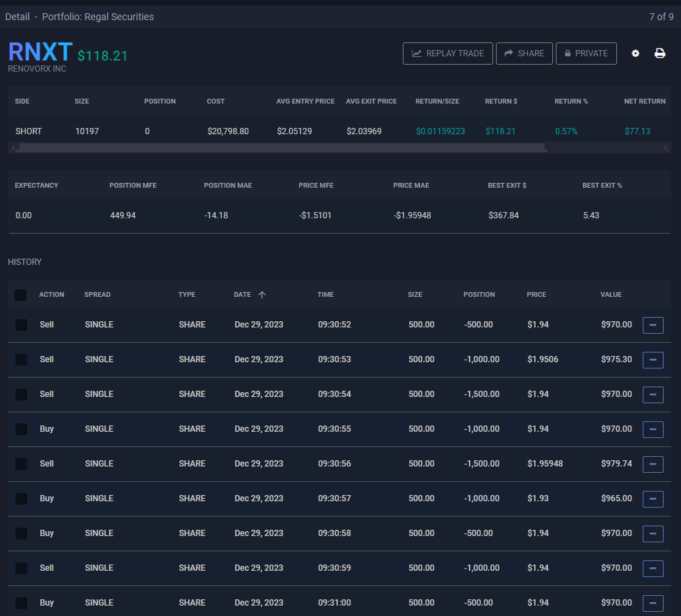The width and height of the screenshot is (681, 616).
Task: Sort history by the Price column header
Action: coord(536,295)
